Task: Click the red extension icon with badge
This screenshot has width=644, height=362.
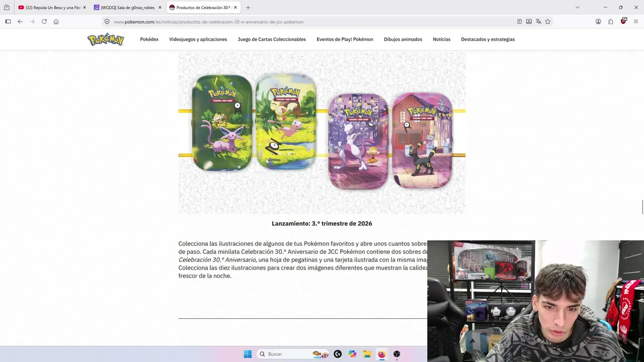Action: [x=623, y=21]
